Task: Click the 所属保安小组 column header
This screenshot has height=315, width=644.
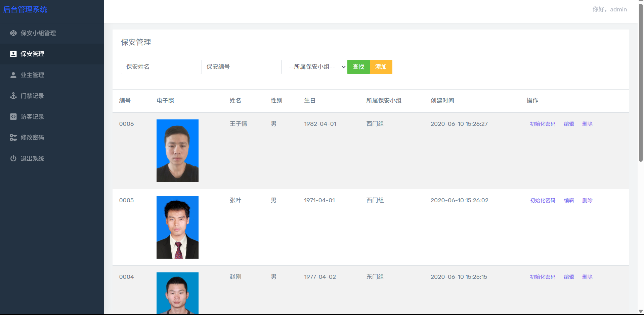Action: pyautogui.click(x=384, y=101)
